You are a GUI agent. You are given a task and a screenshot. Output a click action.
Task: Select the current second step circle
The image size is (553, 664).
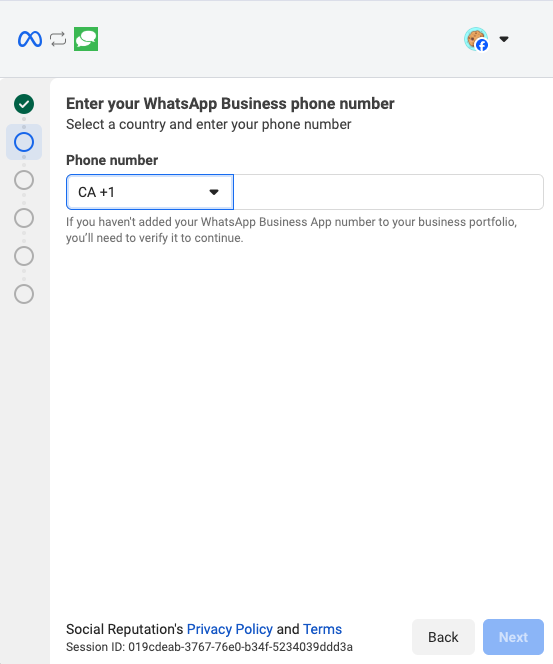(24, 142)
